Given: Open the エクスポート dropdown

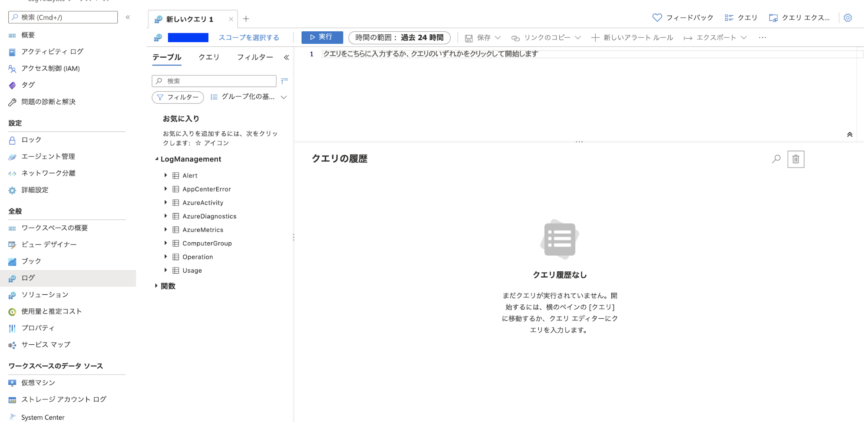Looking at the screenshot, I should [716, 38].
